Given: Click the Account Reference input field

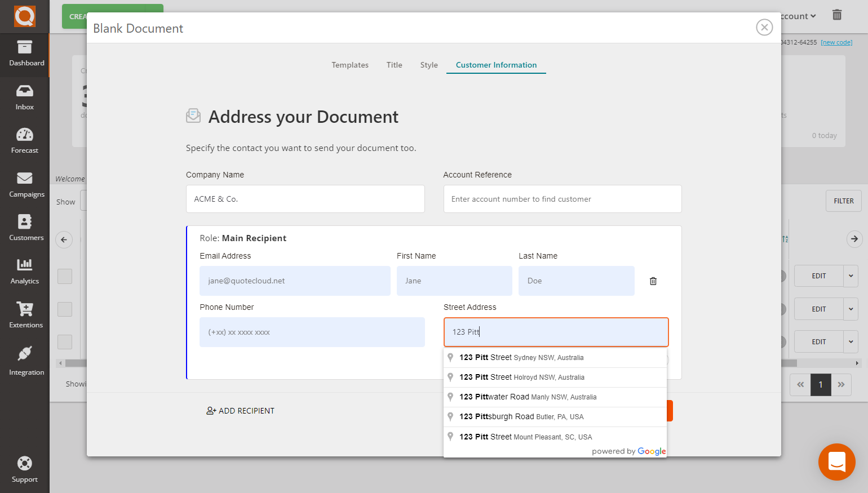Looking at the screenshot, I should coord(562,199).
